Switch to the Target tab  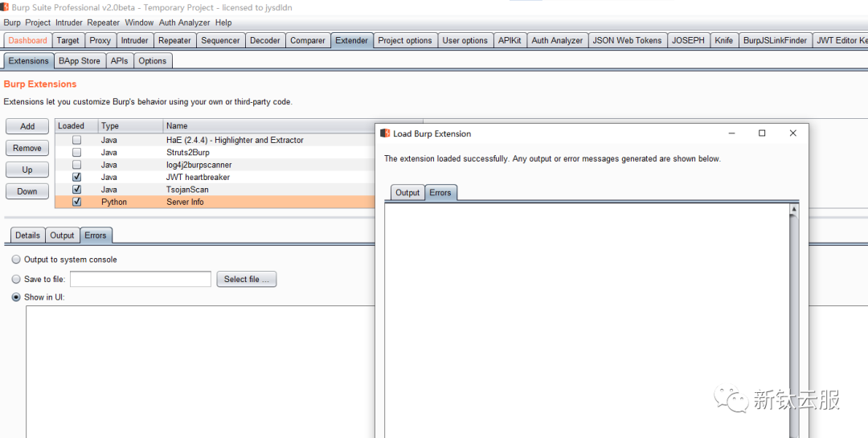click(68, 40)
